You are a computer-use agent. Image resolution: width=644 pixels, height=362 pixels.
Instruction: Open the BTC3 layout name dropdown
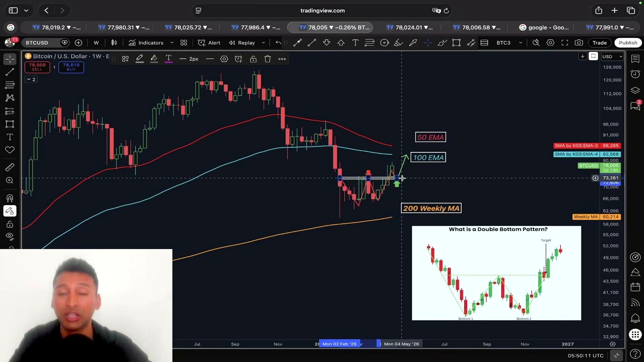509,43
